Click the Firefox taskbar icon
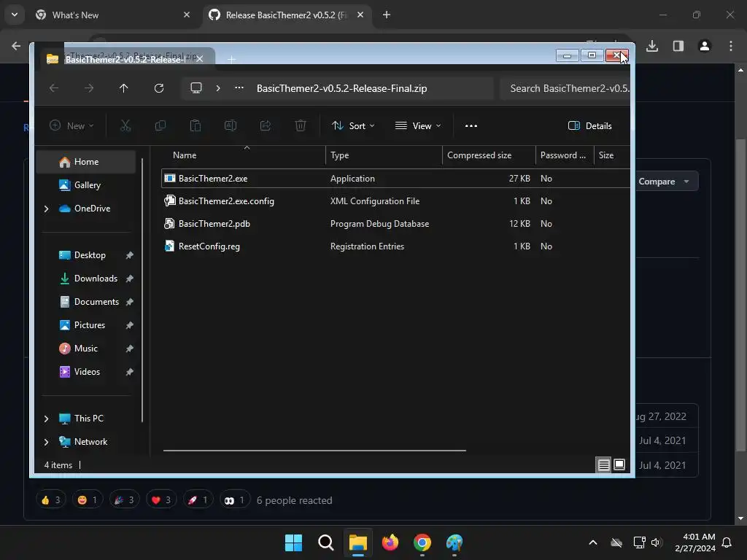This screenshot has width=747, height=560. click(390, 542)
